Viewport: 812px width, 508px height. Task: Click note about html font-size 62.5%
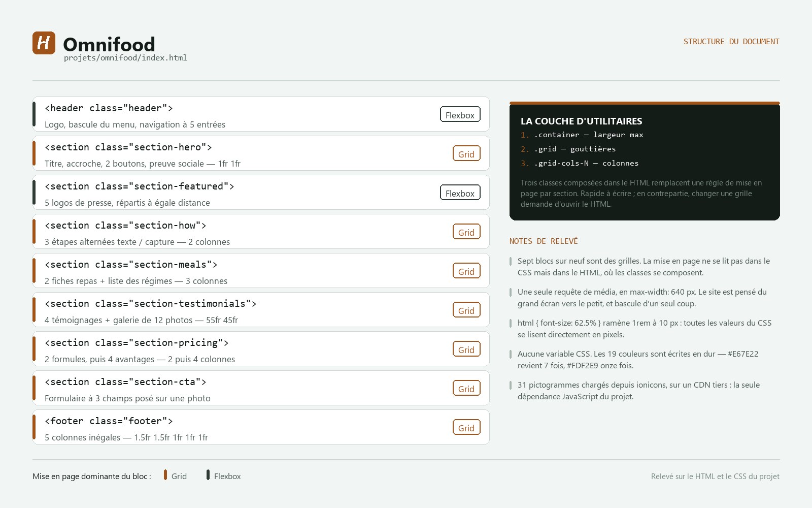[x=644, y=329]
